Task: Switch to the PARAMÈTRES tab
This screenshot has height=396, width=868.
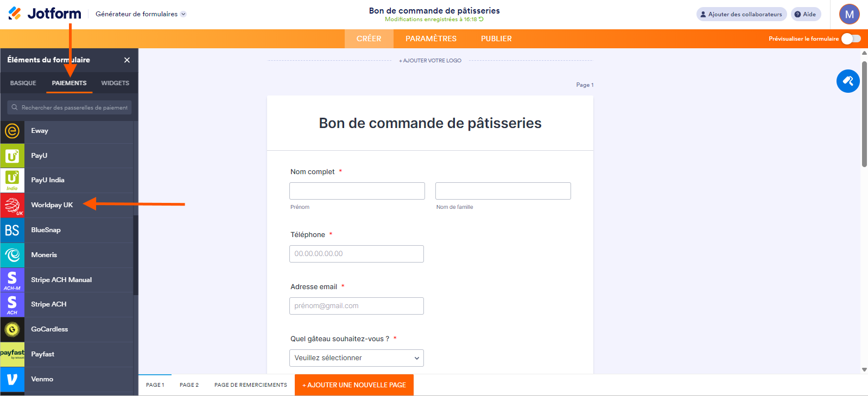Action: pyautogui.click(x=430, y=39)
